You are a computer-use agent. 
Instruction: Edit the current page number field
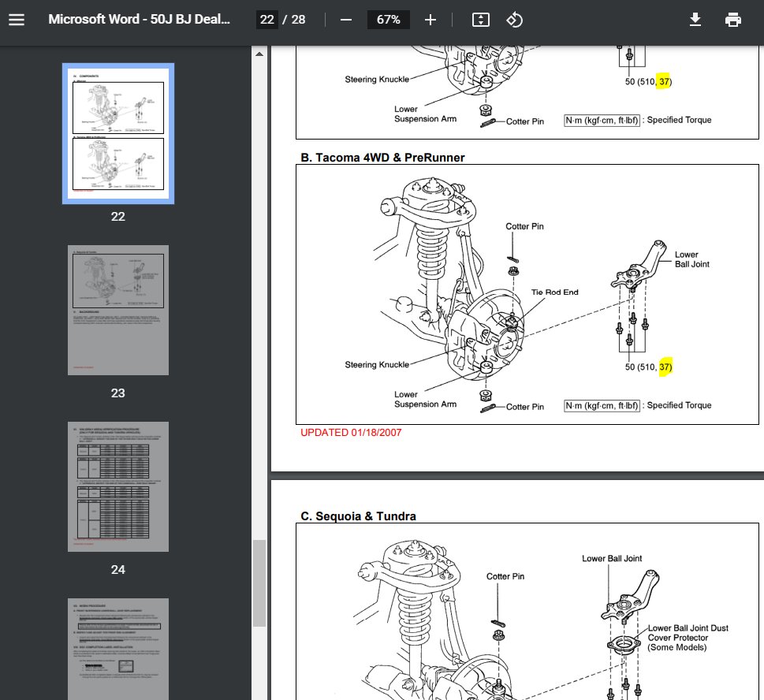[267, 20]
